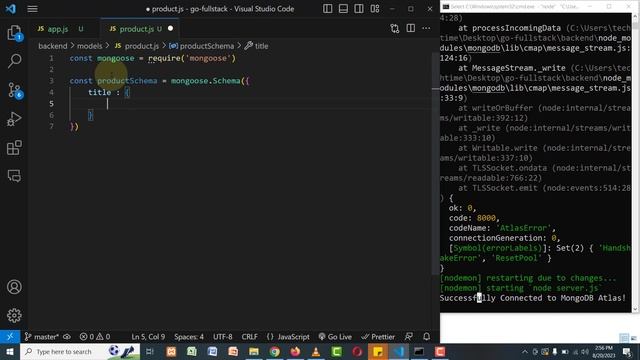Open the Extensions view
640x360 pixels.
coord(14,147)
